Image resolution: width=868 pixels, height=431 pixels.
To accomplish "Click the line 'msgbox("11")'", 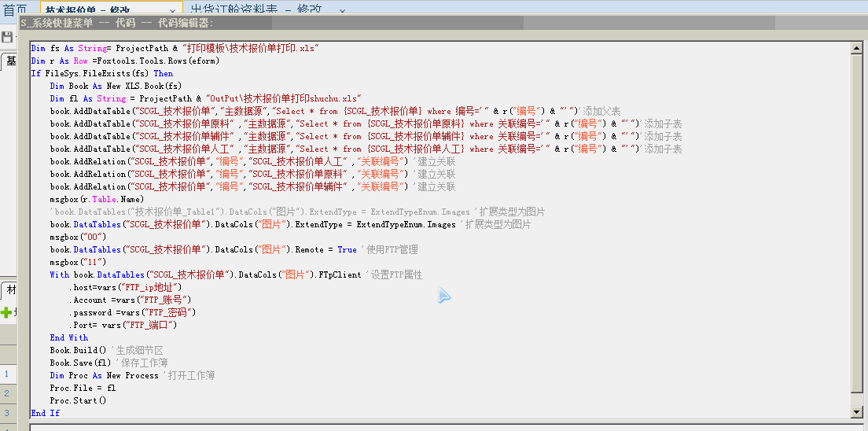I will (x=78, y=262).
